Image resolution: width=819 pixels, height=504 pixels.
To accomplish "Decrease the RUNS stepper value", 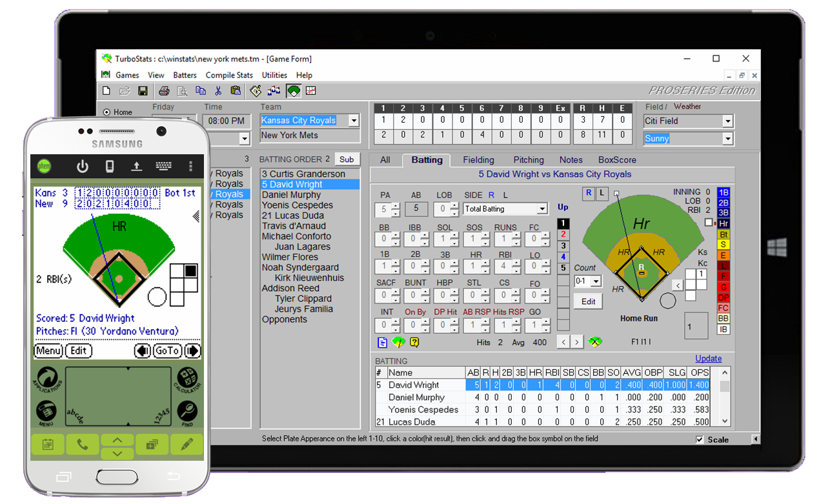I will point(516,243).
